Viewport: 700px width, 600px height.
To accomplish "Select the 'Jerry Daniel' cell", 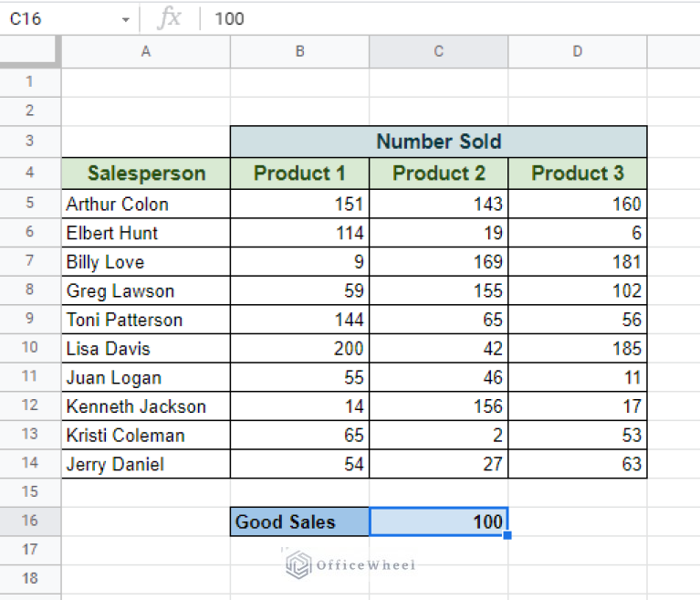I will [x=146, y=464].
